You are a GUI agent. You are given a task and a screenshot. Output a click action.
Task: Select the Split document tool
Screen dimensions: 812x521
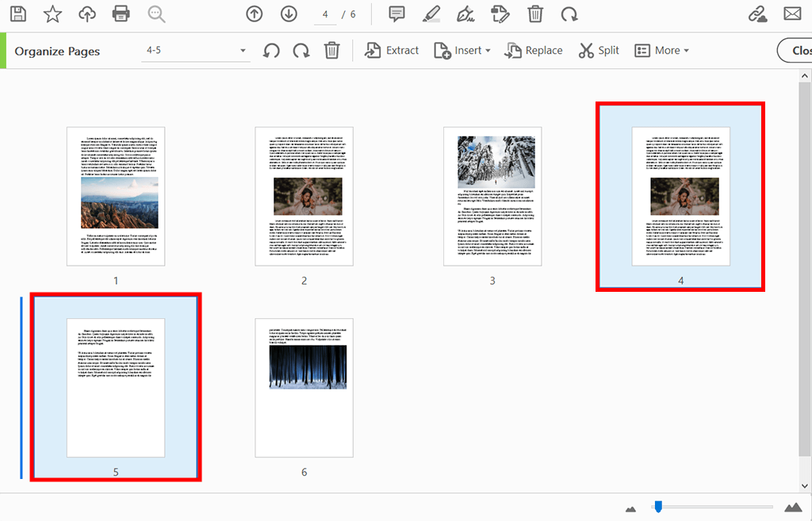point(599,51)
